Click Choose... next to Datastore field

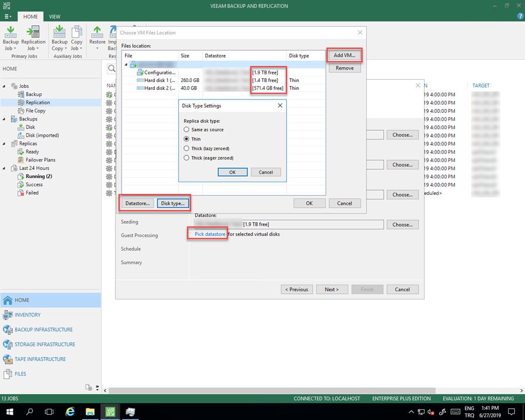[402, 225]
